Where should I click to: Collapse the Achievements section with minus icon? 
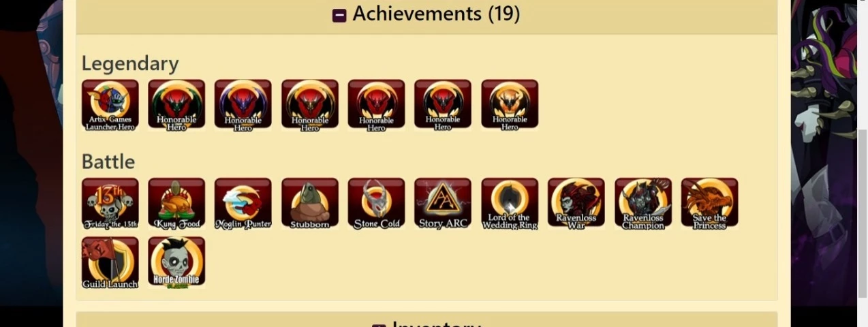pos(339,15)
